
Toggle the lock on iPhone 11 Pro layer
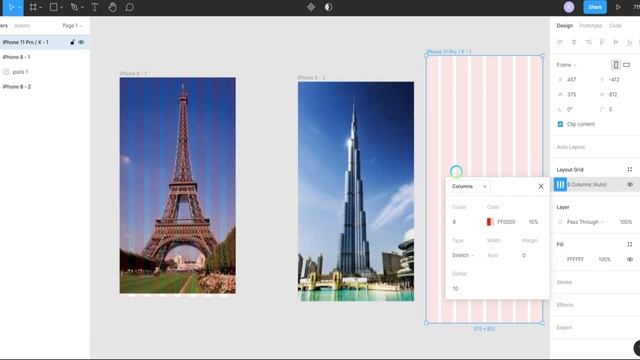click(x=73, y=42)
